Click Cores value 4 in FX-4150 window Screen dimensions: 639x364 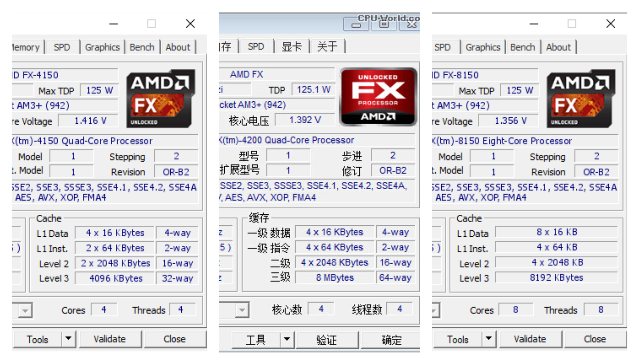104,310
